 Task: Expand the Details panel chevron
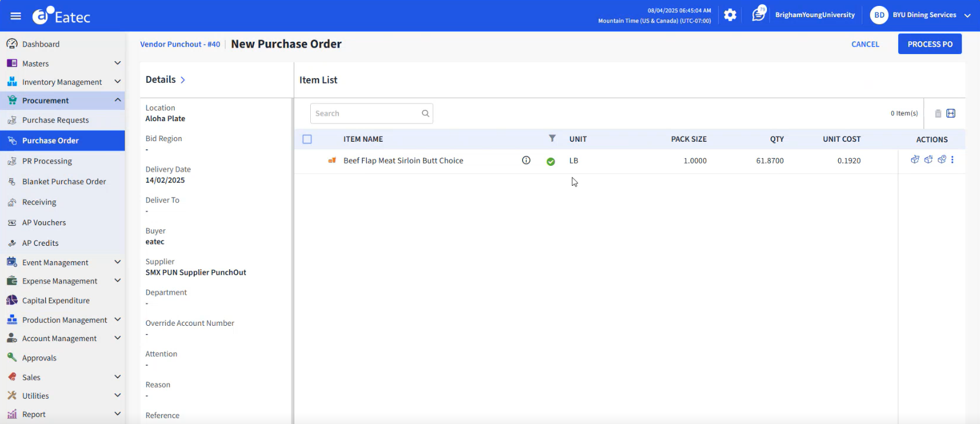[x=183, y=80]
